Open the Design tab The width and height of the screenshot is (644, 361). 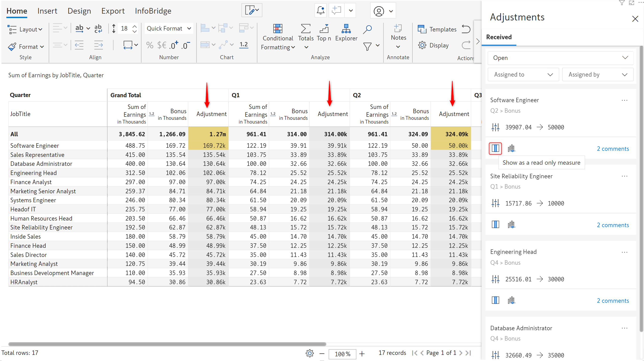pos(79,11)
